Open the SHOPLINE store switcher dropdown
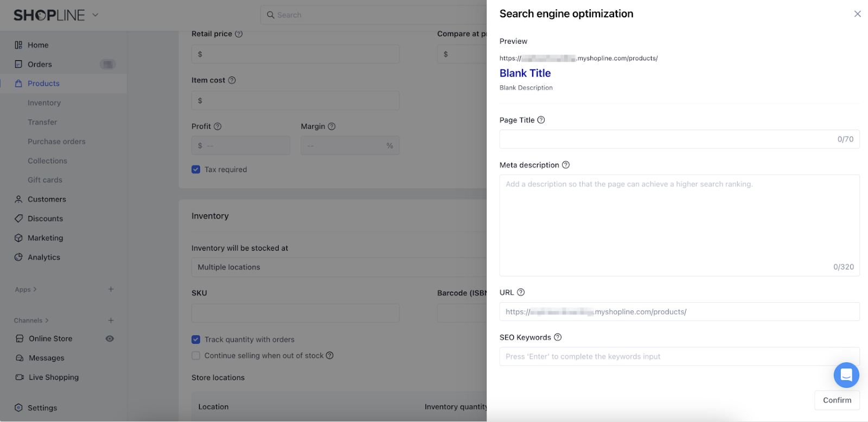The image size is (868, 422). coord(95,15)
